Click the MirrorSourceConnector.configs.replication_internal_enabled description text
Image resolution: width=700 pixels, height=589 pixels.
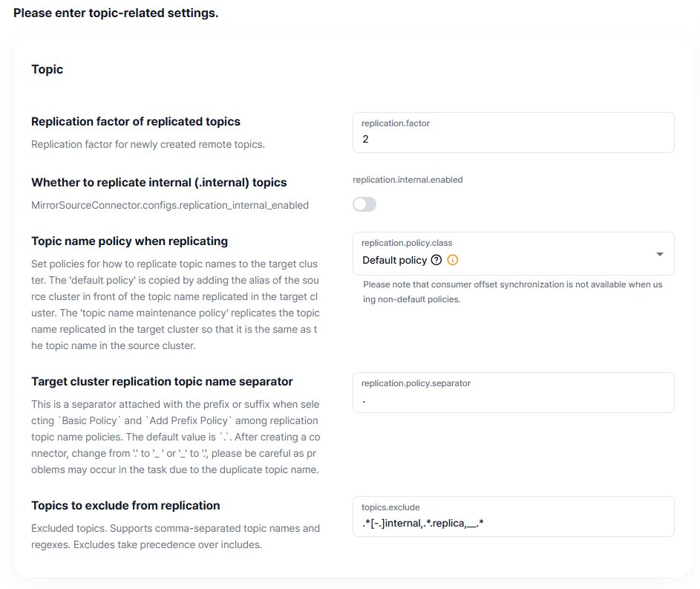pyautogui.click(x=170, y=205)
